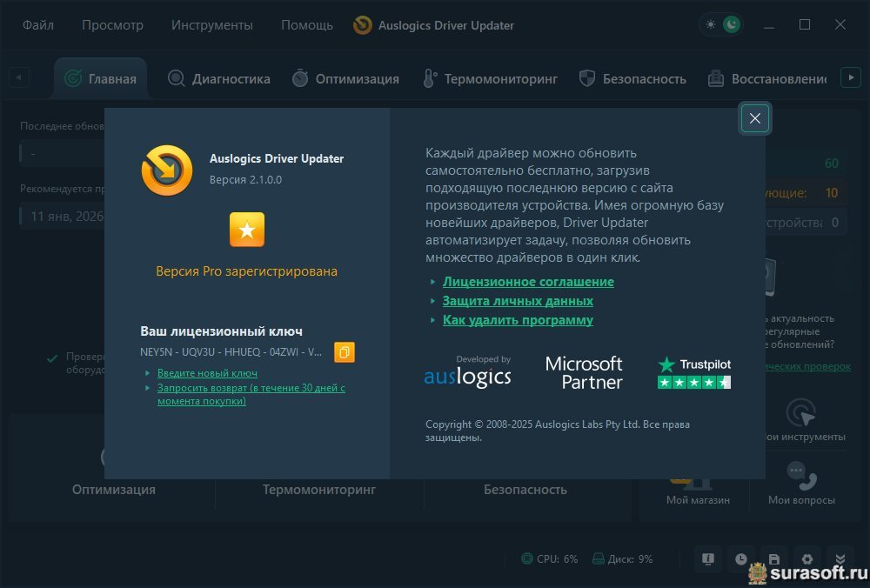Click the Введите новый ключ link
The image size is (870, 588).
coord(207,373)
